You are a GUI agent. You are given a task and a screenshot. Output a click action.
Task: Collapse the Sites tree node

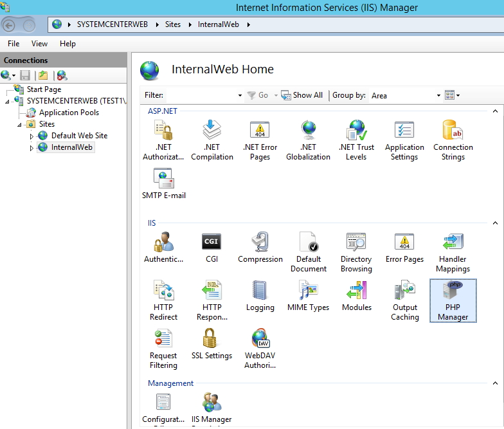click(x=19, y=125)
